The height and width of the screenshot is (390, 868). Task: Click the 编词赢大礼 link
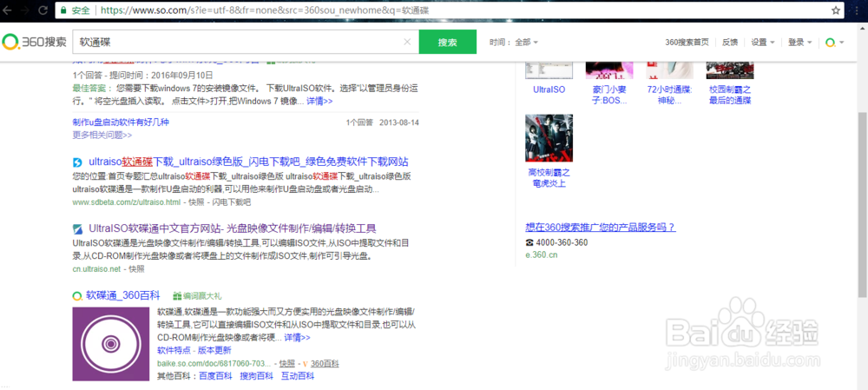pos(202,296)
